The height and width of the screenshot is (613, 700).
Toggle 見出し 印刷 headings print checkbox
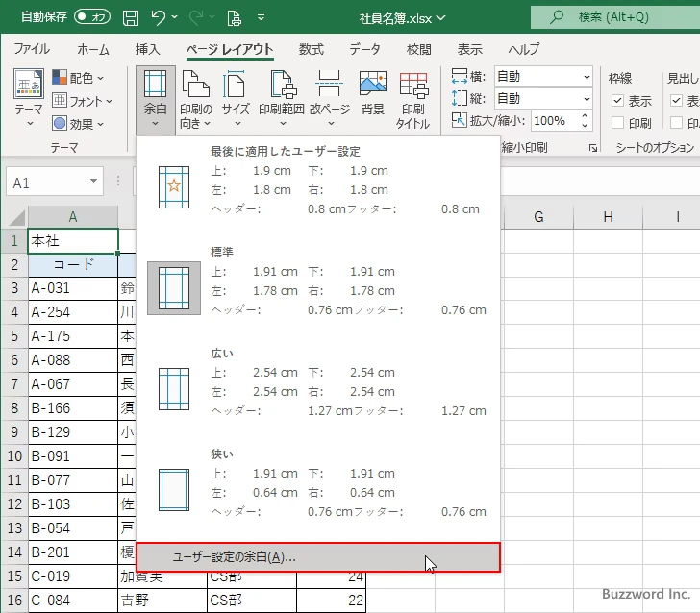(676, 122)
